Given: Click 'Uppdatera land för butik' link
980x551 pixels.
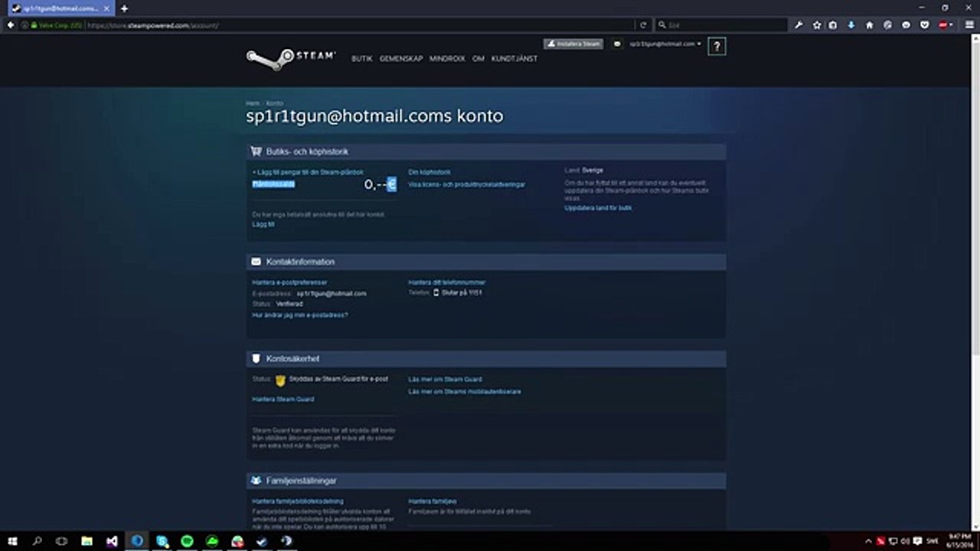Looking at the screenshot, I should [598, 208].
